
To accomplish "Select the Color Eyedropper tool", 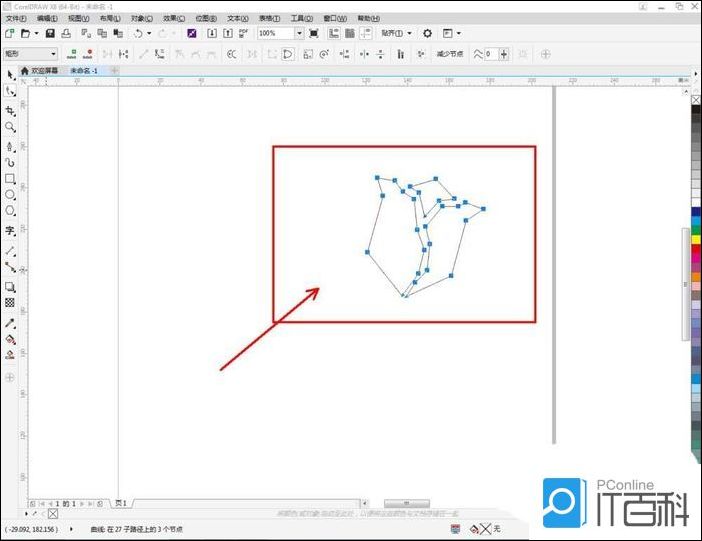I will [x=10, y=323].
